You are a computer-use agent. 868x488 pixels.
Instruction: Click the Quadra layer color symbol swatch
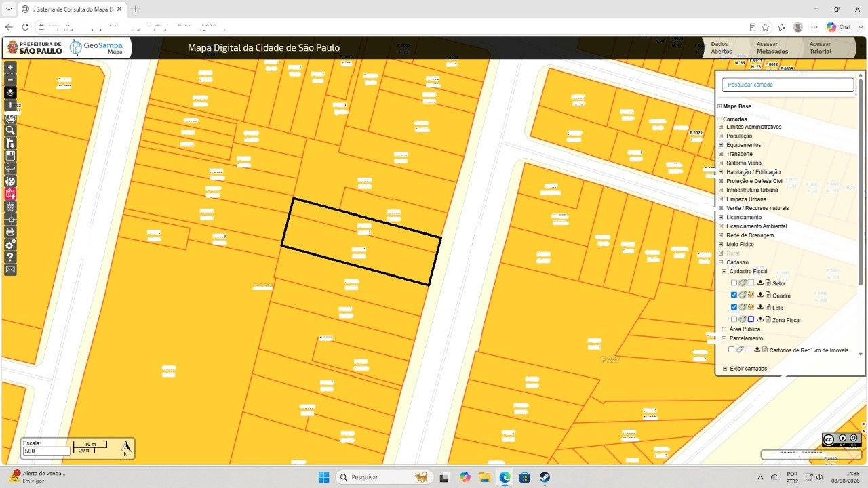point(751,295)
